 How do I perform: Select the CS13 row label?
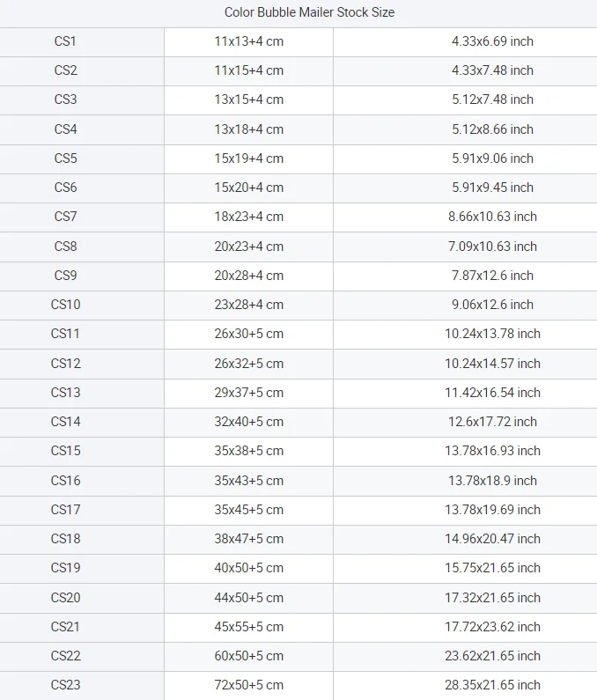[x=66, y=393]
